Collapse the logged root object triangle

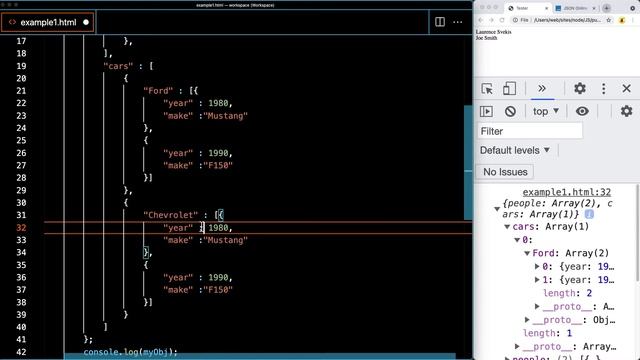pyautogui.click(x=497, y=209)
